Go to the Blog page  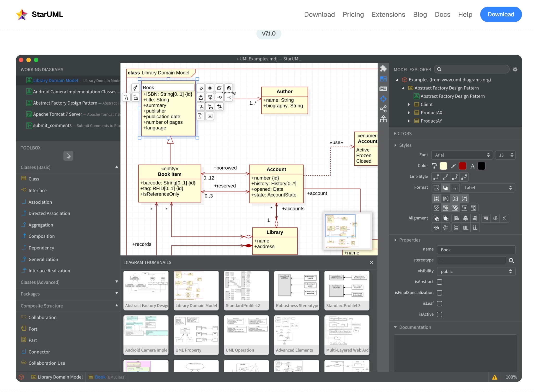(420, 14)
